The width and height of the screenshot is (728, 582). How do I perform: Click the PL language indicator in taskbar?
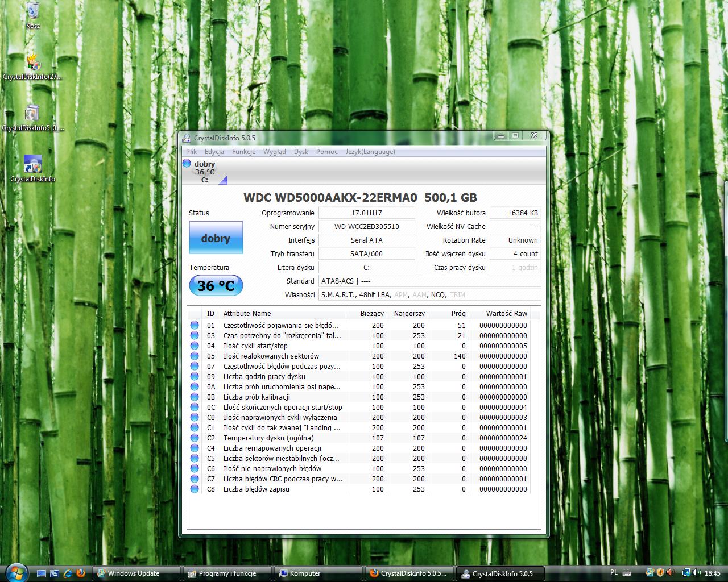tap(614, 573)
